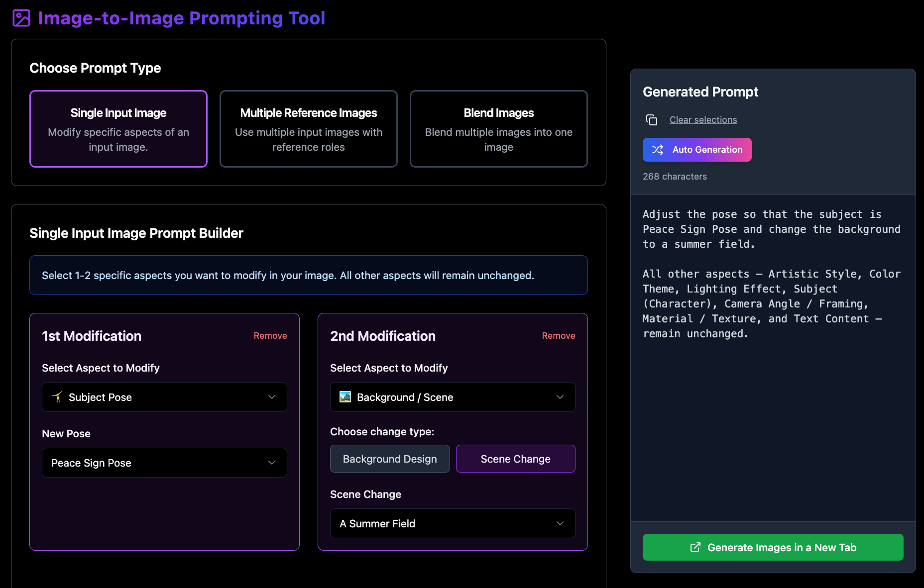Remove the 2nd Modification
The height and width of the screenshot is (588, 924).
[x=559, y=336]
